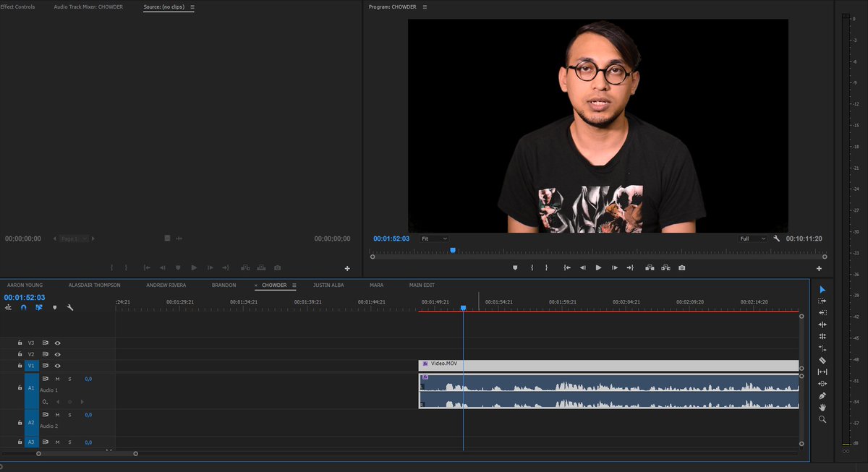Open the Program: CHOWDER panel menu
868x472 pixels.
425,7
